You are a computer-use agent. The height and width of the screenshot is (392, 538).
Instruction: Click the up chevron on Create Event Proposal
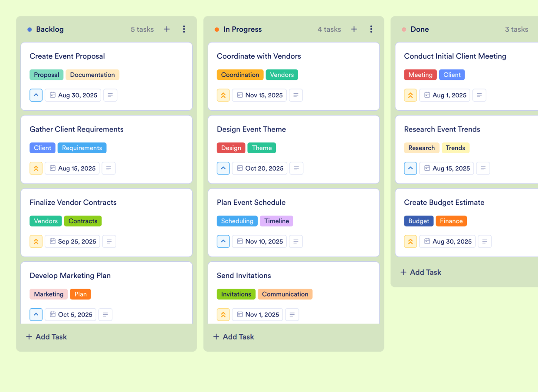coord(36,95)
